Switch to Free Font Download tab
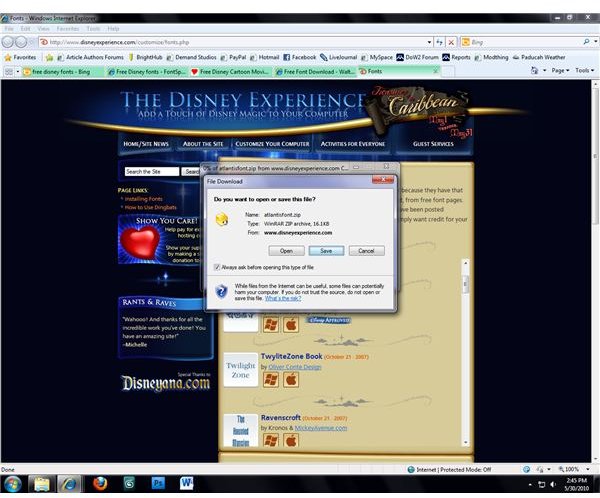This screenshot has width=600, height=498. pos(315,72)
